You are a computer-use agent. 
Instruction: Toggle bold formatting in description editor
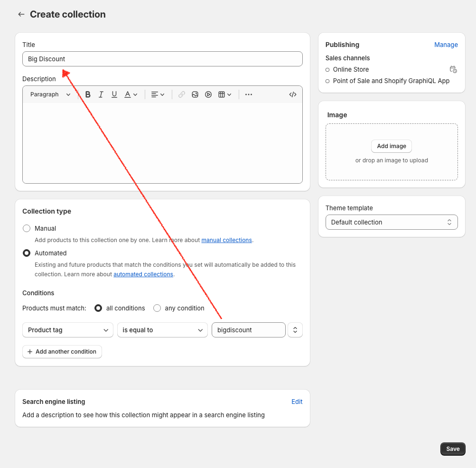[88, 94]
